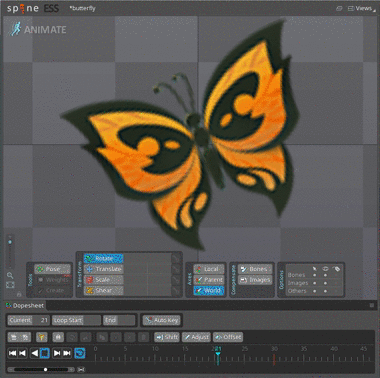
Task: Toggle the blue loop playback button
Action: [x=79, y=353]
